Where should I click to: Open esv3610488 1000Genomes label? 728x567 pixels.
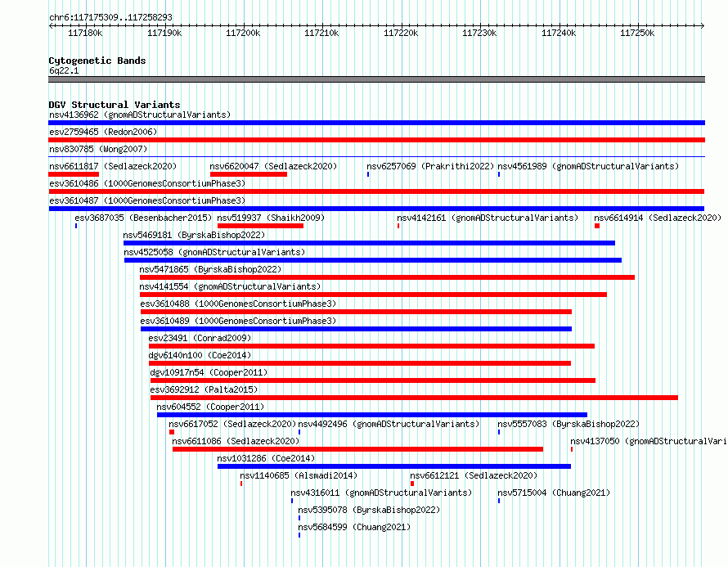[x=238, y=304]
